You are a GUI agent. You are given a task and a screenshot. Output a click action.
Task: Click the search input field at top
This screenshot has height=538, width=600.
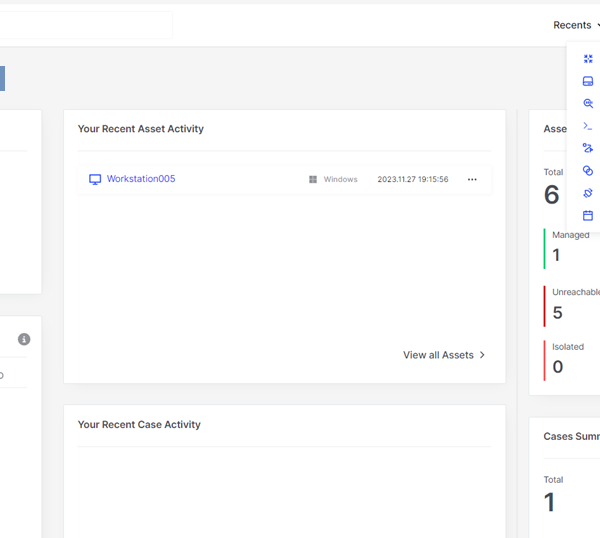[x=86, y=25]
